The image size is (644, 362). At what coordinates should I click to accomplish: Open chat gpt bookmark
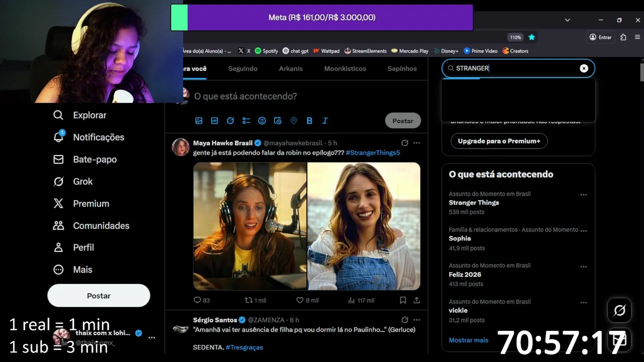click(295, 51)
